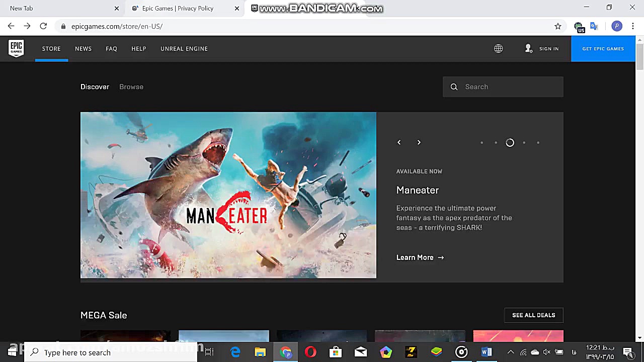Select the fourth carousel dot
This screenshot has height=362, width=644.
click(x=524, y=143)
